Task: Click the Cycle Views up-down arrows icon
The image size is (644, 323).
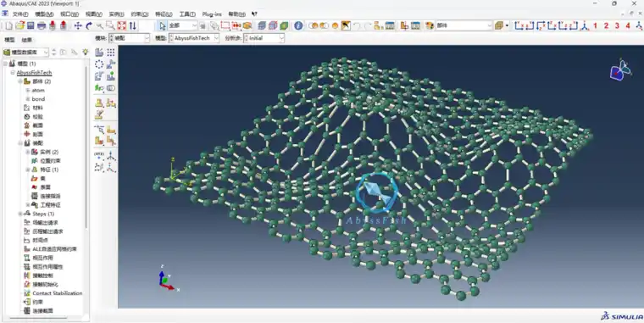Action: pyautogui.click(x=132, y=26)
